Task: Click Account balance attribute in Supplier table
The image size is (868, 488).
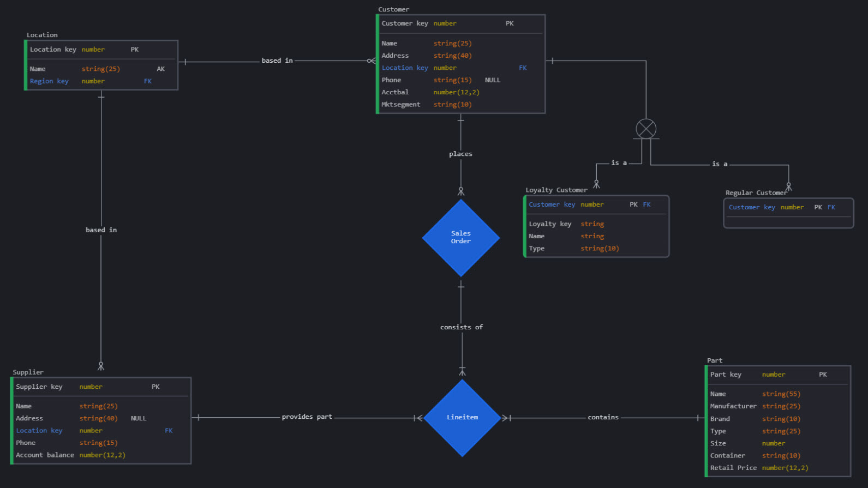Action: point(45,455)
